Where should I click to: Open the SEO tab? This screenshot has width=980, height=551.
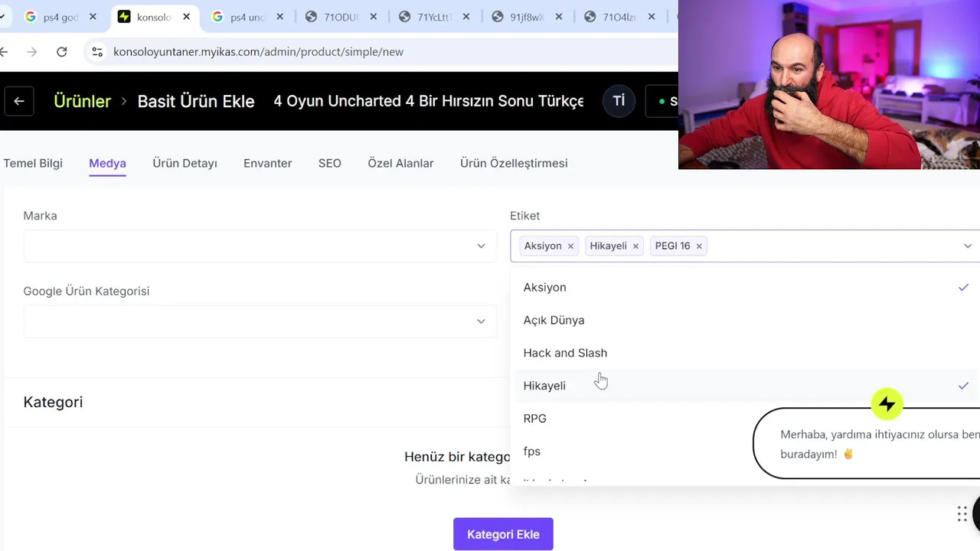coord(330,163)
